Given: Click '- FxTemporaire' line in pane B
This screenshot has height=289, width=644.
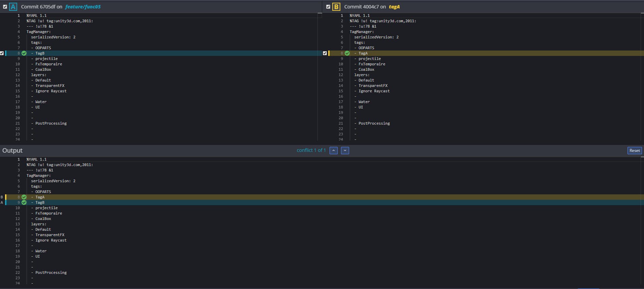Looking at the screenshot, I should (x=370, y=64).
